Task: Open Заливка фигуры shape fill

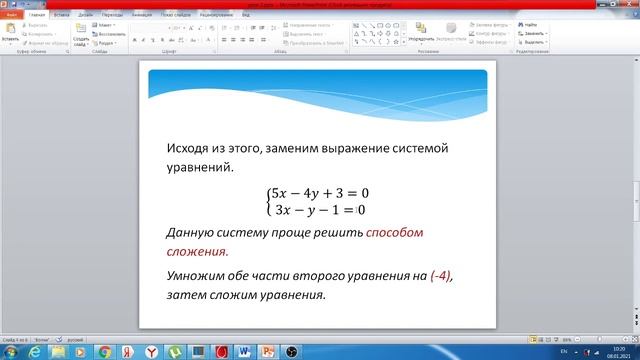Action: click(x=489, y=25)
